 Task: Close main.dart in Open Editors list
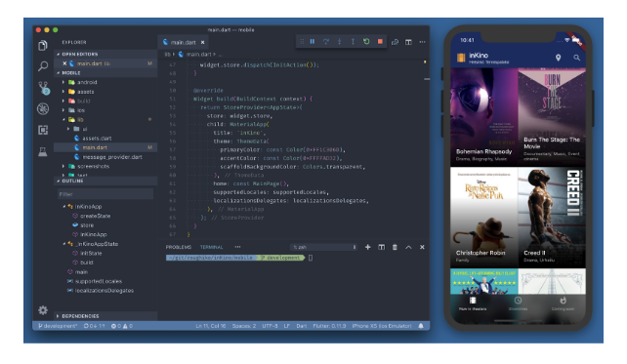click(x=64, y=63)
